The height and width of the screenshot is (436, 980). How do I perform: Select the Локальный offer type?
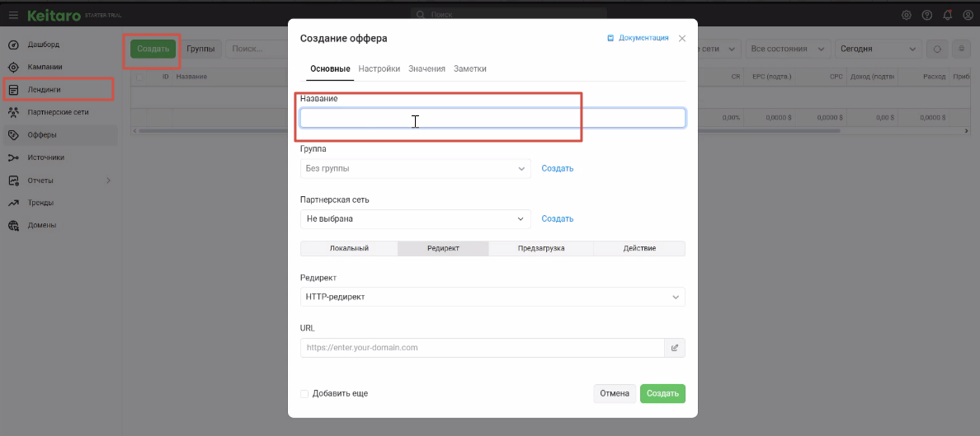click(x=349, y=248)
